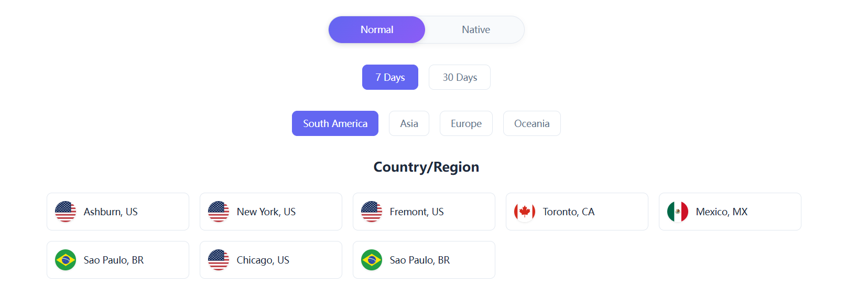Pick the Toronto, CA location label
Image resolution: width=868 pixels, height=294 pixels.
point(569,212)
